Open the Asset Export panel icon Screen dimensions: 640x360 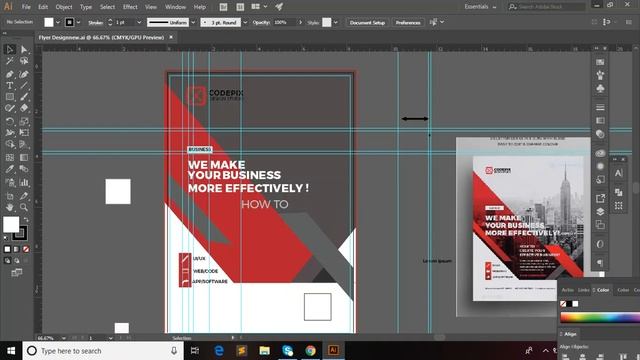[600, 198]
